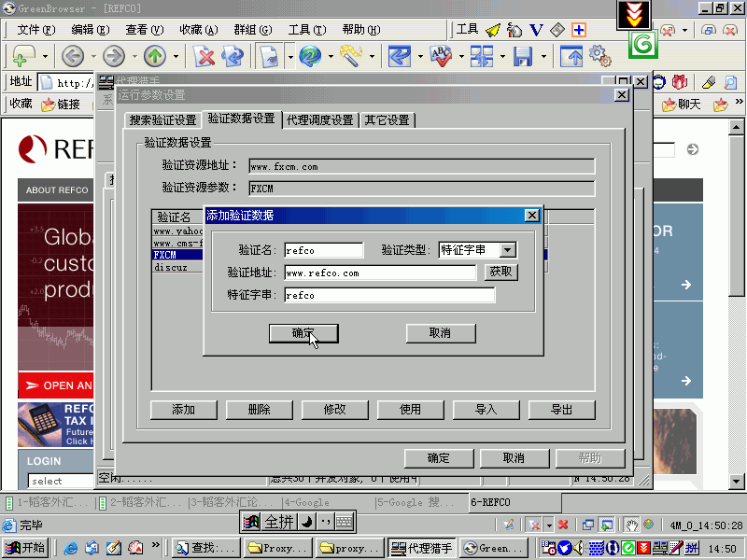The height and width of the screenshot is (560, 747).
Task: Click the 获取 button
Action: click(x=501, y=273)
